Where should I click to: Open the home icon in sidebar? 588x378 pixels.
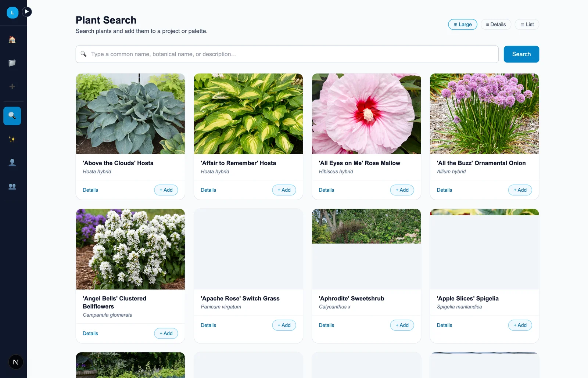click(12, 40)
